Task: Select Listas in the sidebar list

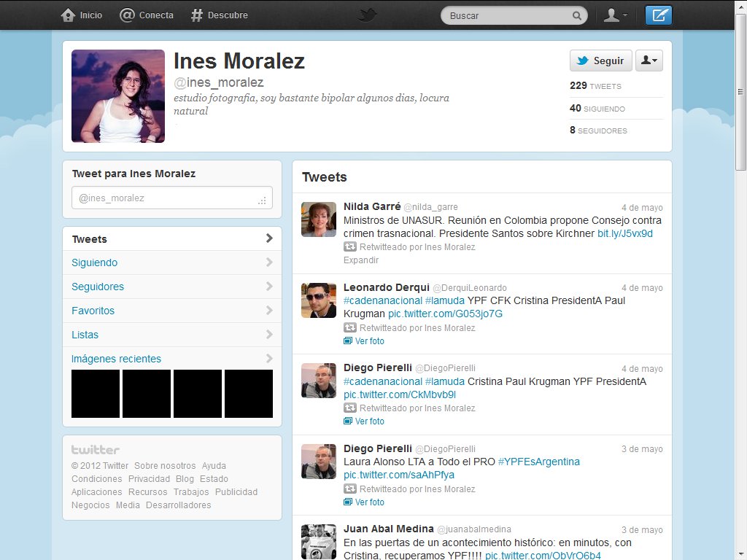Action: (x=172, y=335)
